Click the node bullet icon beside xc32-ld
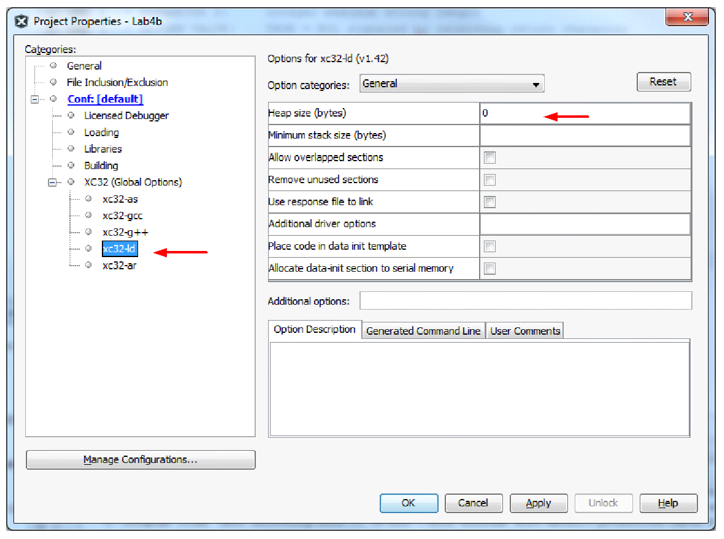 coord(89,249)
